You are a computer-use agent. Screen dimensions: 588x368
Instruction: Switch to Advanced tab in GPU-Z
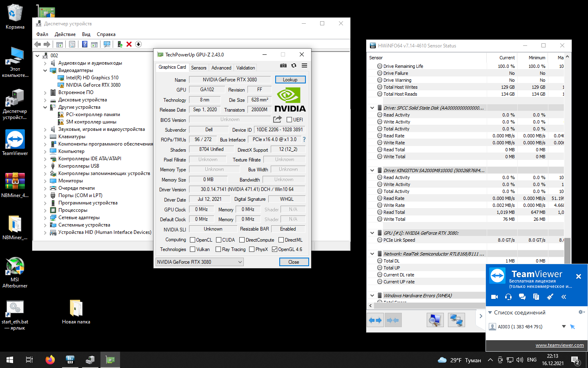[221, 68]
